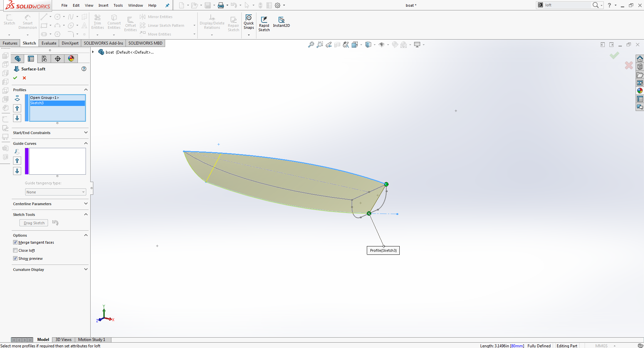Open Appearances task pane color ball
Image resolution: width=644 pixels, height=348 pixels.
640,91
